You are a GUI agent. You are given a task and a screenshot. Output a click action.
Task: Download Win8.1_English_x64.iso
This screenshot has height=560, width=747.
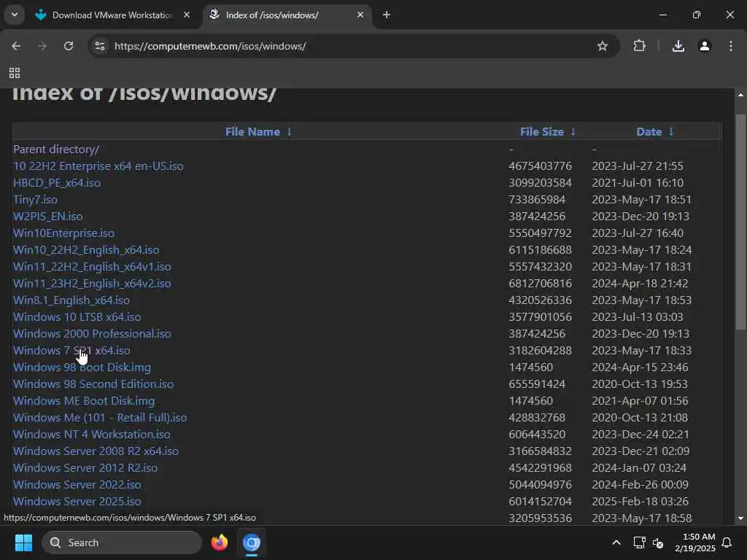(x=71, y=300)
